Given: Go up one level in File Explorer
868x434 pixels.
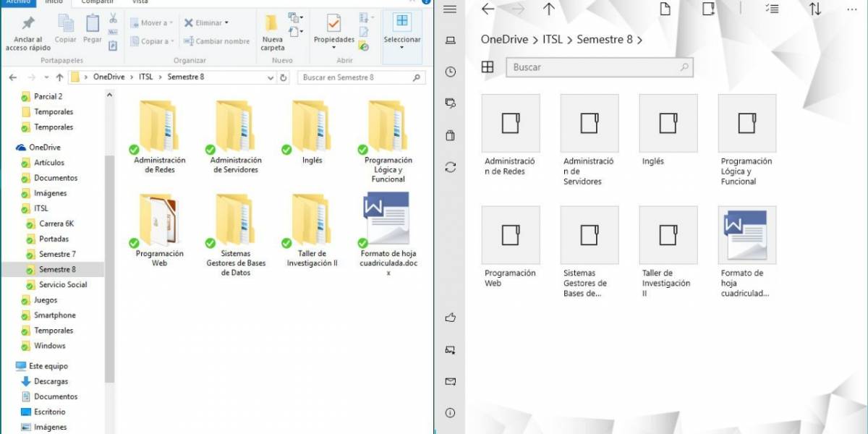Looking at the screenshot, I should [59, 77].
